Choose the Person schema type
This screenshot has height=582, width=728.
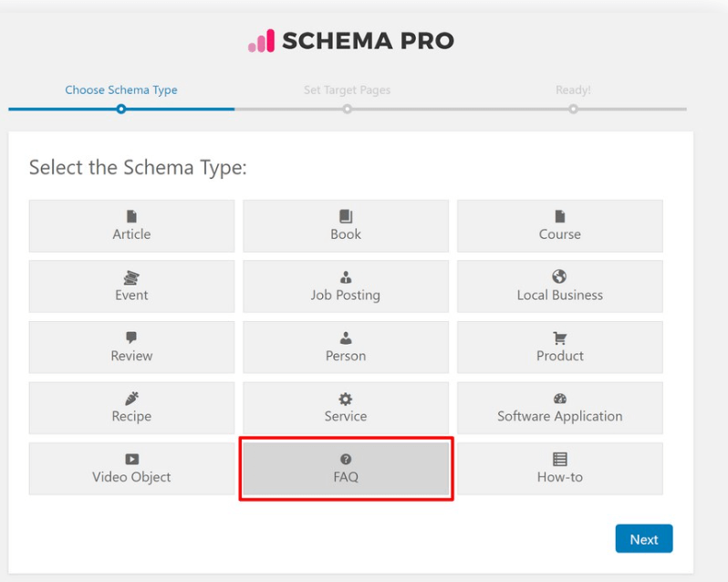point(346,348)
